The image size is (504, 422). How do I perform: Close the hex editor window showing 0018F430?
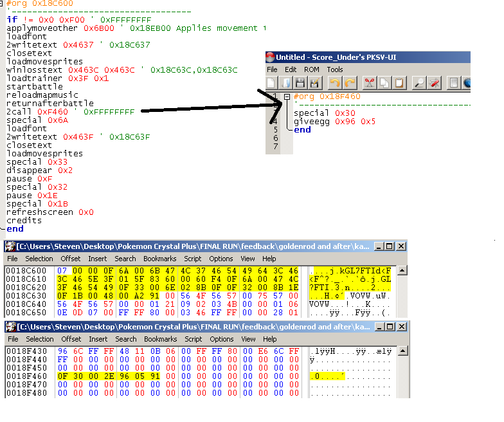point(401,327)
